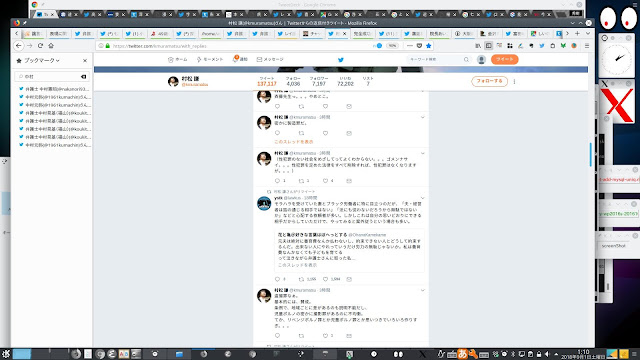
Task: Open a new Firefox tab
Action: pos(577,33)
